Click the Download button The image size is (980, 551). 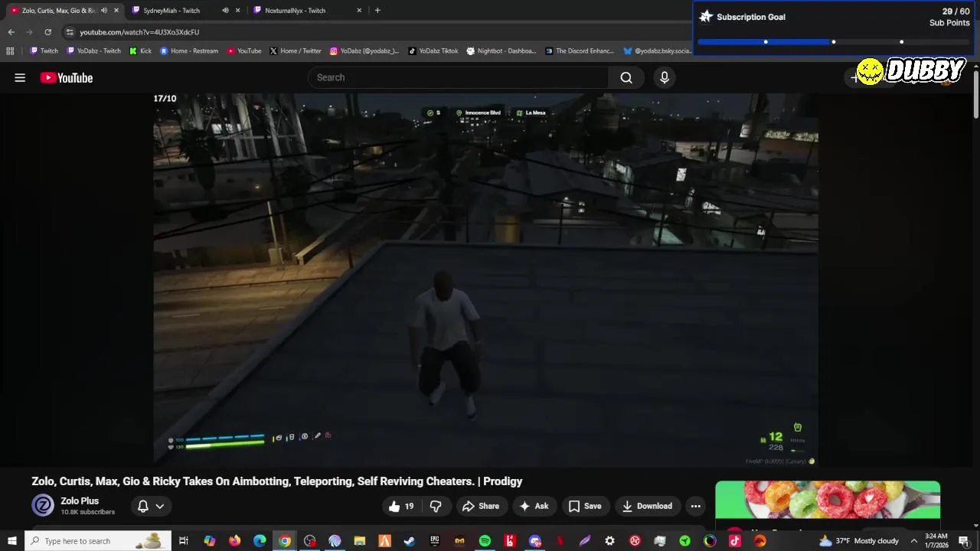coord(647,506)
